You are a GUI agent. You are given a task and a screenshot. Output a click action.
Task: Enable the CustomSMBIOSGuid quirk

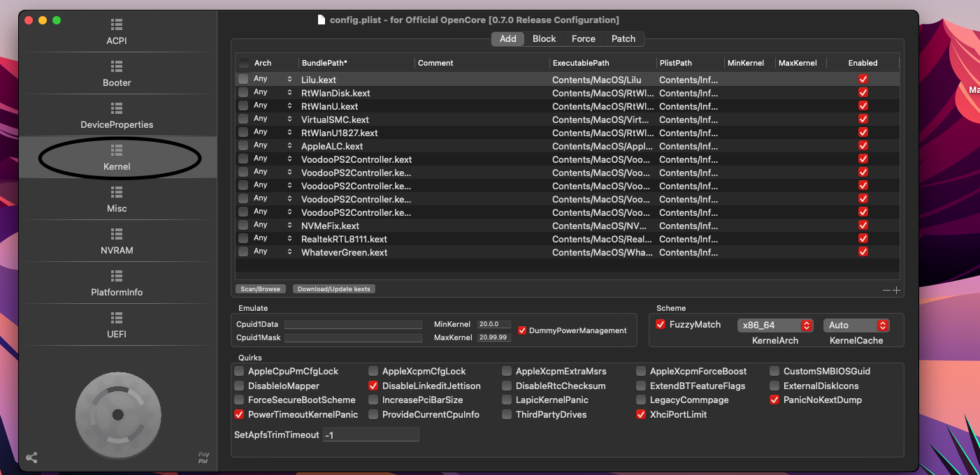tap(774, 371)
